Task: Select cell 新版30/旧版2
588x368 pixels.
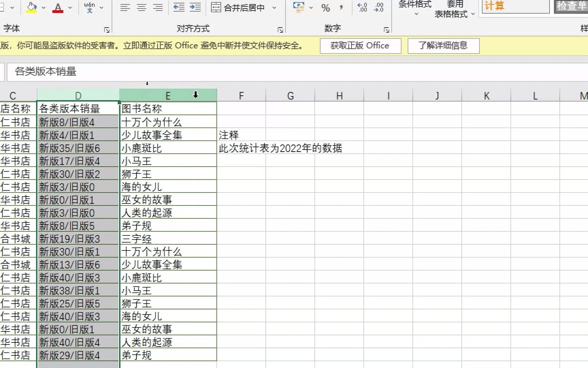Action: click(78, 174)
